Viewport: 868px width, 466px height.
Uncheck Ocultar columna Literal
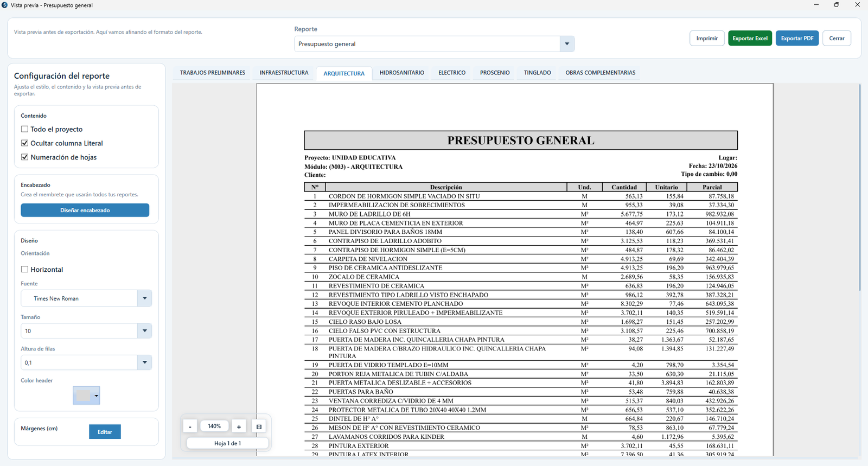click(24, 143)
